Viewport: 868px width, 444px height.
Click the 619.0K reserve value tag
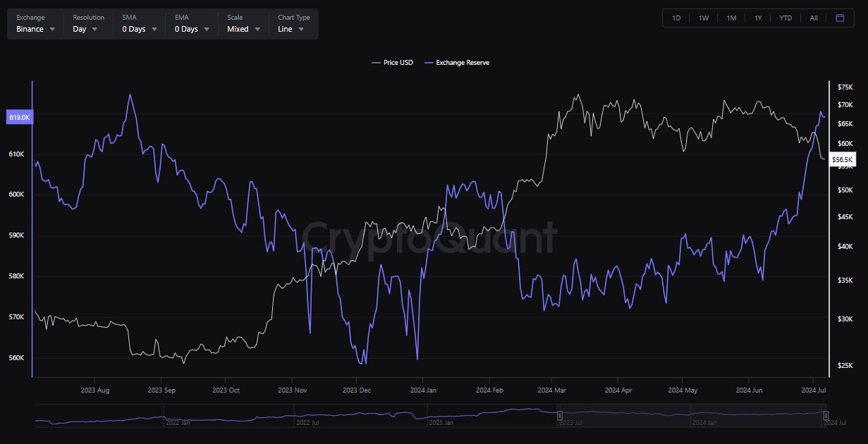coord(19,118)
